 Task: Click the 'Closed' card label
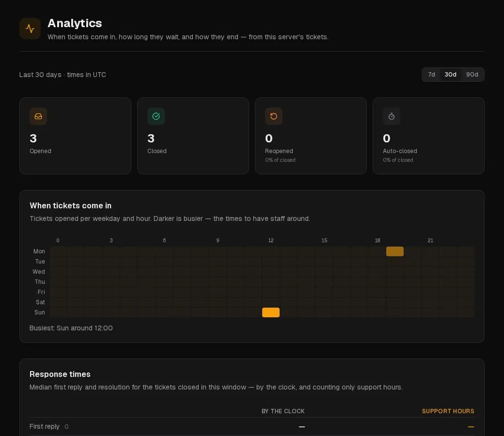tap(157, 151)
